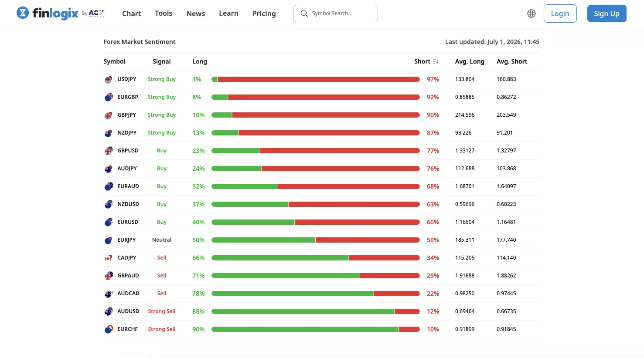Open the GBPUSD symbol link
The image size is (644, 358).
128,151
